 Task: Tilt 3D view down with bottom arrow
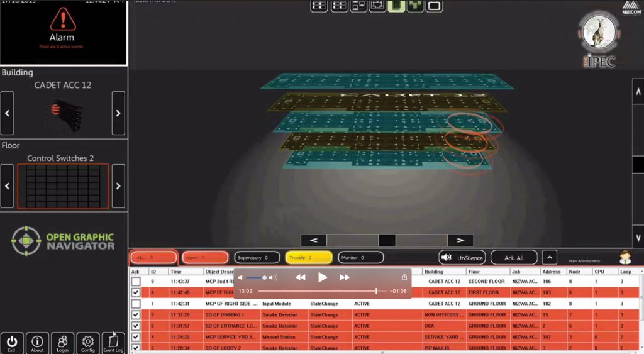(638, 238)
